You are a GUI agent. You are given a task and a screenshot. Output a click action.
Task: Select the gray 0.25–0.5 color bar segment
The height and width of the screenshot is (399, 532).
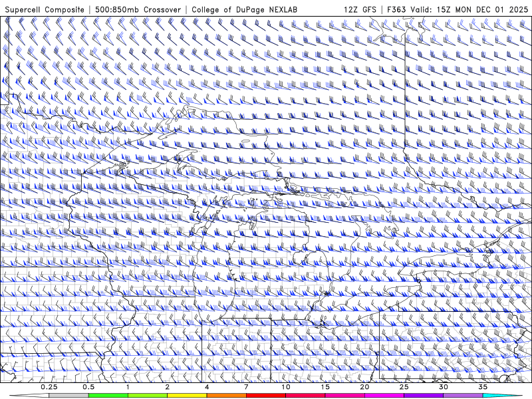68,396
